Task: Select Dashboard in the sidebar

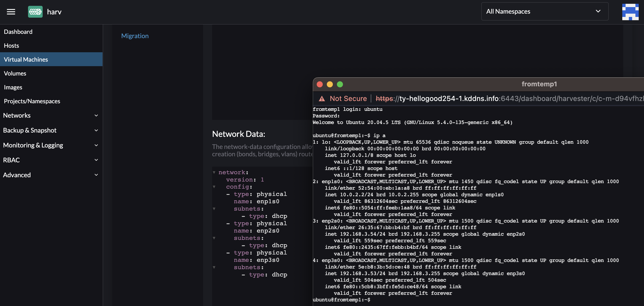Action: point(18,32)
